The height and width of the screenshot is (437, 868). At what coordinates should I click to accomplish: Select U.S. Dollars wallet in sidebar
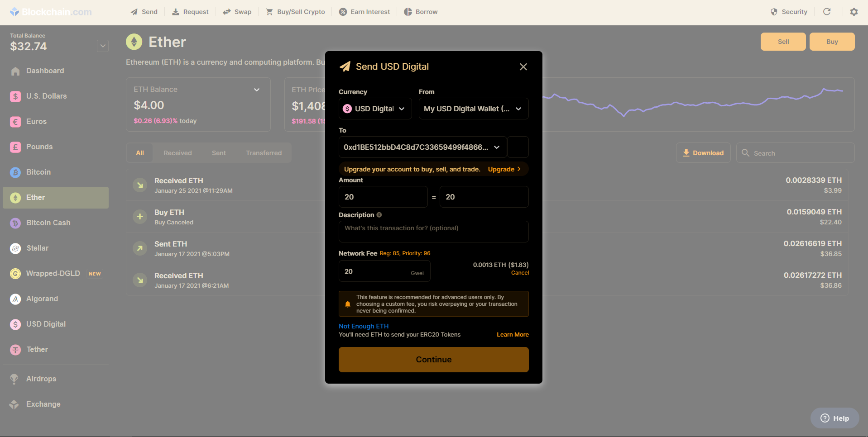click(56, 96)
